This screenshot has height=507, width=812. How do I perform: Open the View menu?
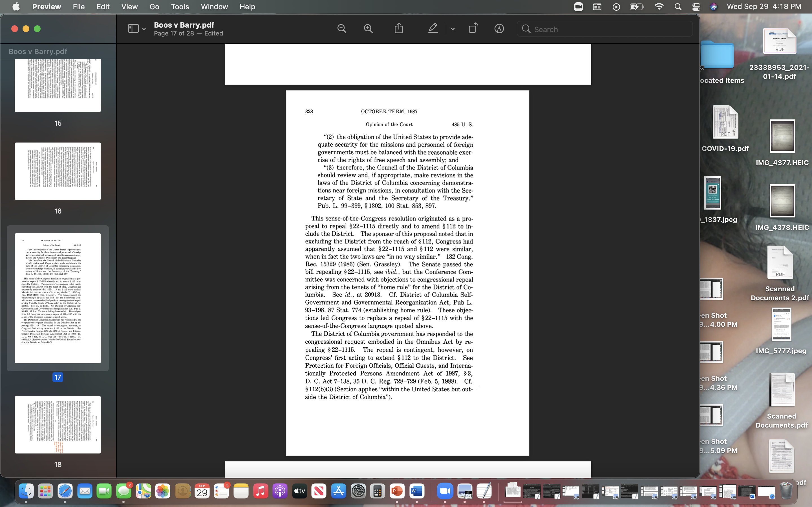coord(129,7)
